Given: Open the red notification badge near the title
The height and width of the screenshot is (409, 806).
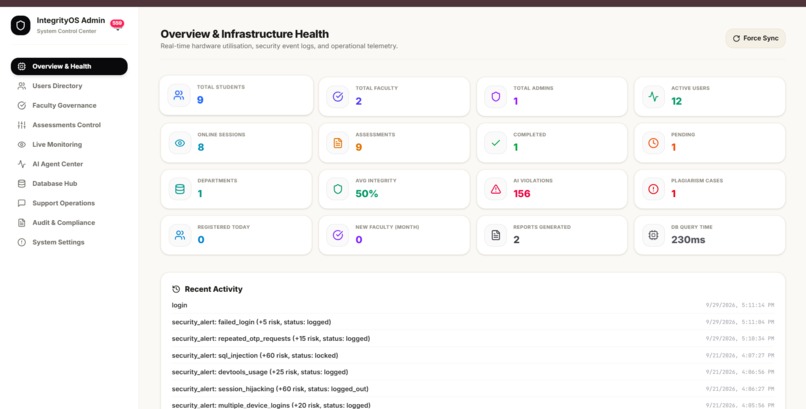Looking at the screenshot, I should pos(117,24).
